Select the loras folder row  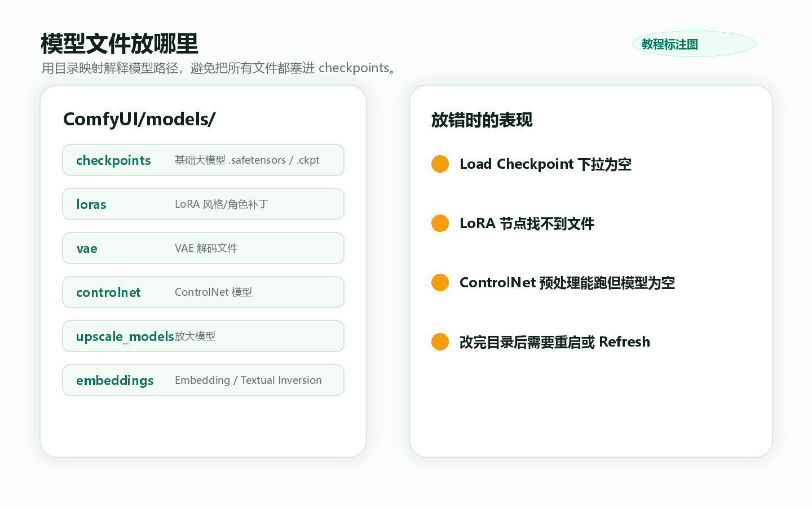point(203,204)
